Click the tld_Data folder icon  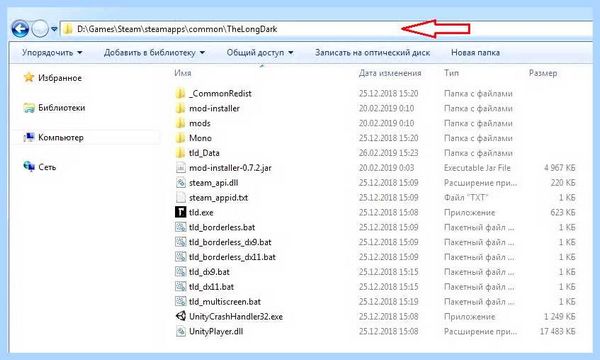coord(180,153)
